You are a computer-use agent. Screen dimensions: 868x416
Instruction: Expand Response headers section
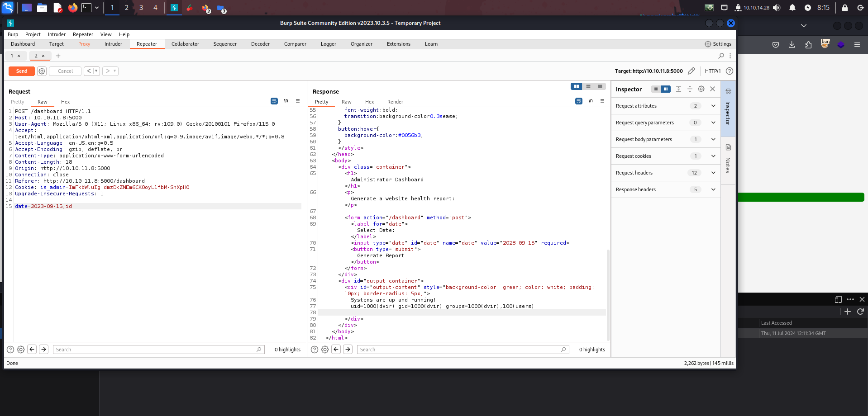[666, 189]
